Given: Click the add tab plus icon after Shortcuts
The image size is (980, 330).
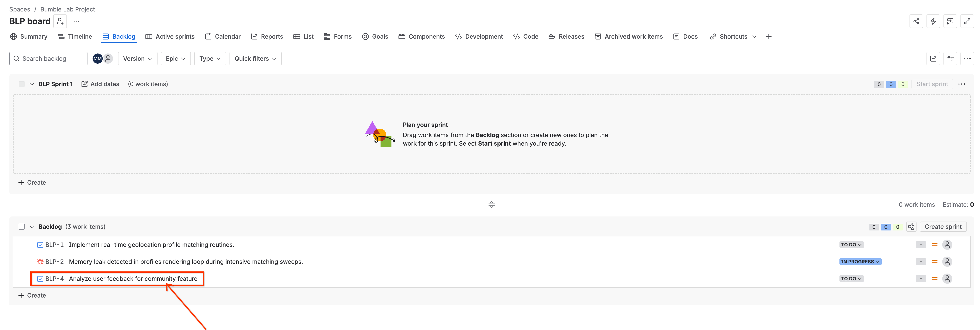Looking at the screenshot, I should point(769,37).
